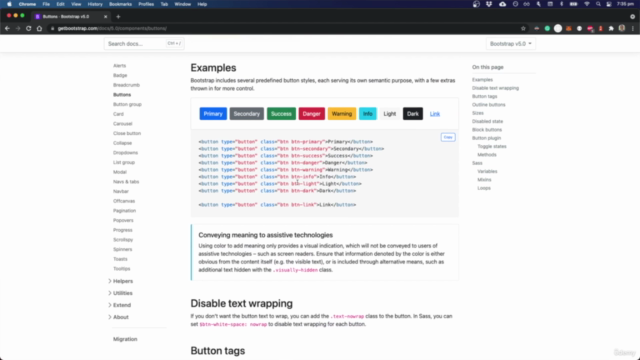The image size is (640, 360).
Task: Click the Bluetooth icon in menu bar
Action: [x=561, y=4]
